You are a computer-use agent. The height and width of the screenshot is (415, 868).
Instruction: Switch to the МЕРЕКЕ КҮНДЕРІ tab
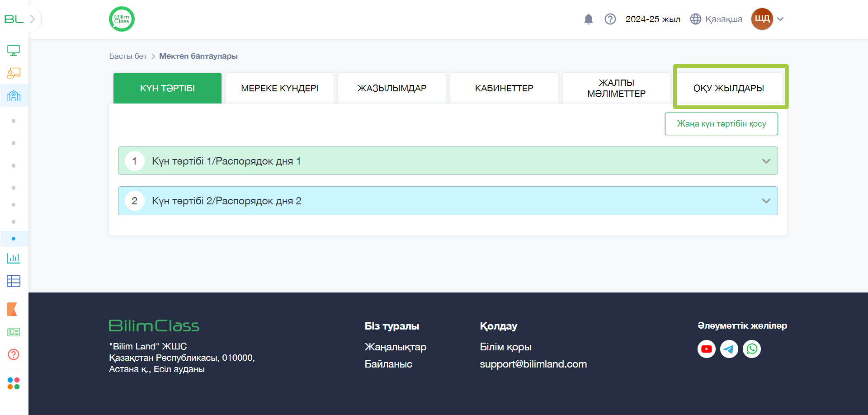pos(280,88)
